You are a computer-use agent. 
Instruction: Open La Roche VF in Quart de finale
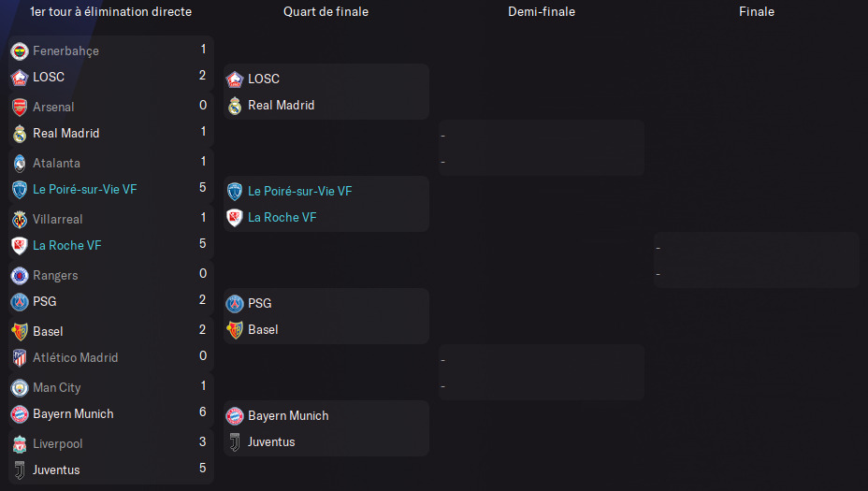click(x=282, y=217)
